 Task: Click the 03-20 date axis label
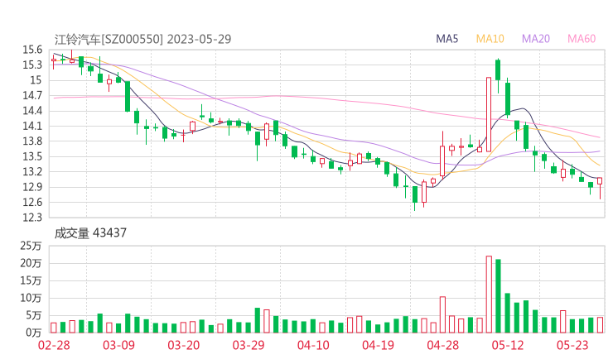pos(183,345)
